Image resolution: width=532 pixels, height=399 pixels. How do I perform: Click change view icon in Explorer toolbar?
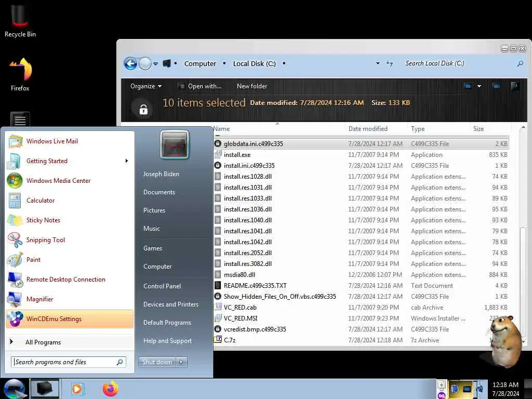(468, 86)
